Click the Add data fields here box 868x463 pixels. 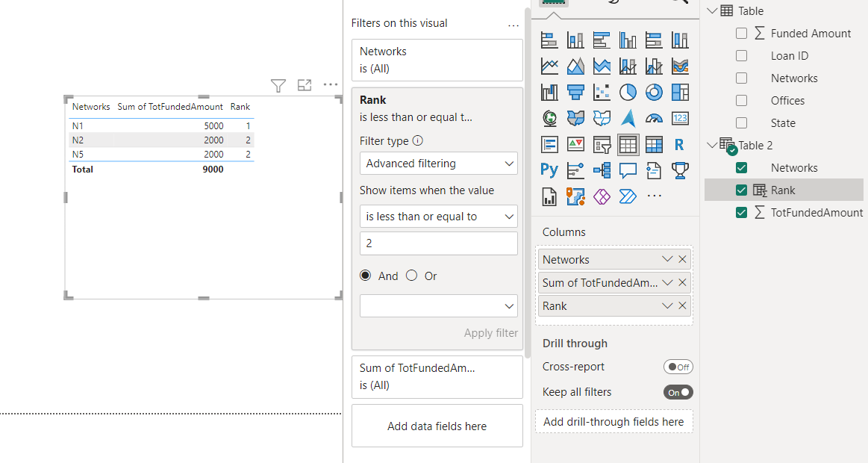(x=437, y=426)
